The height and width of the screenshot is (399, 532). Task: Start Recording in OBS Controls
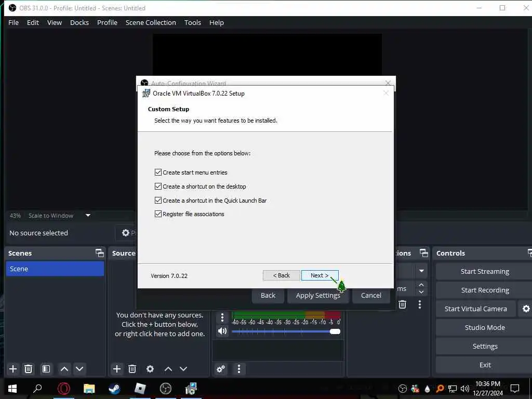click(485, 290)
